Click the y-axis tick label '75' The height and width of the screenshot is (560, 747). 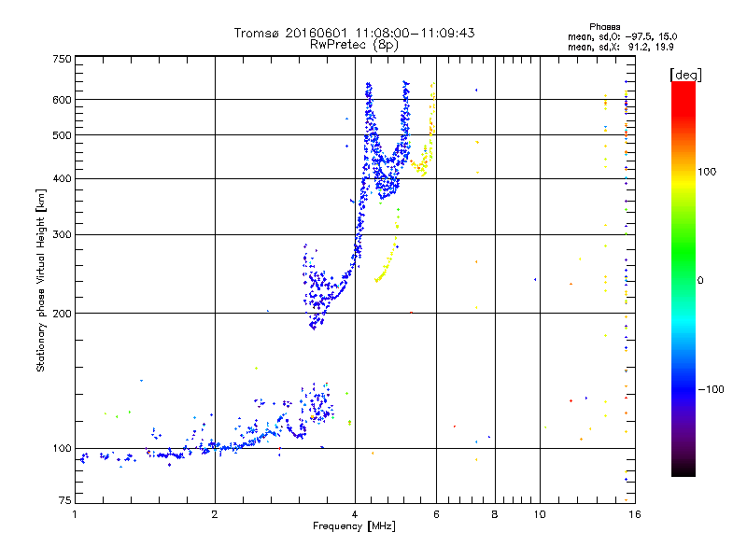click(x=65, y=500)
